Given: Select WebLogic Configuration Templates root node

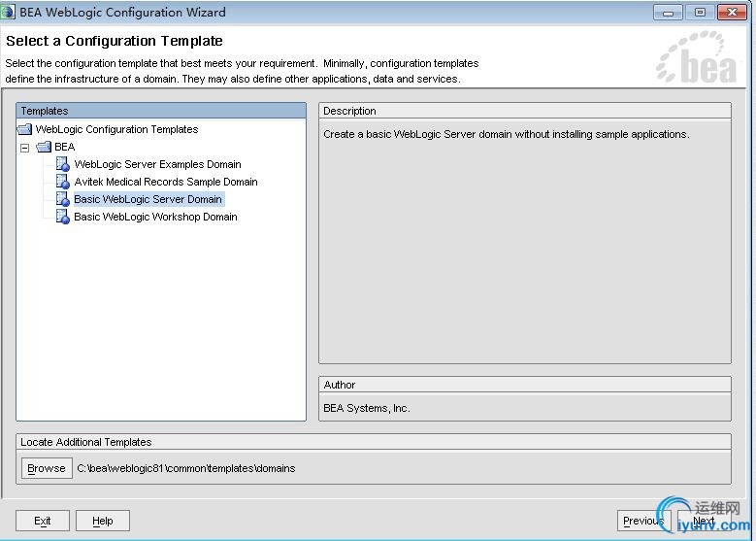Looking at the screenshot, I should 116,129.
